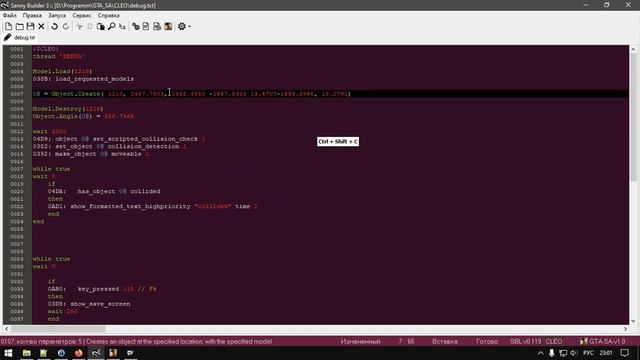Click the Готово status entry

(487, 341)
